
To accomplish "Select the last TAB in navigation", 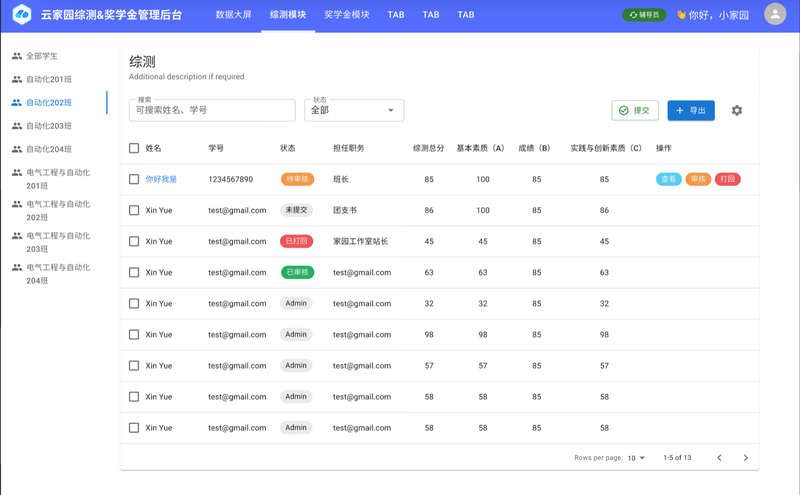I will [465, 15].
